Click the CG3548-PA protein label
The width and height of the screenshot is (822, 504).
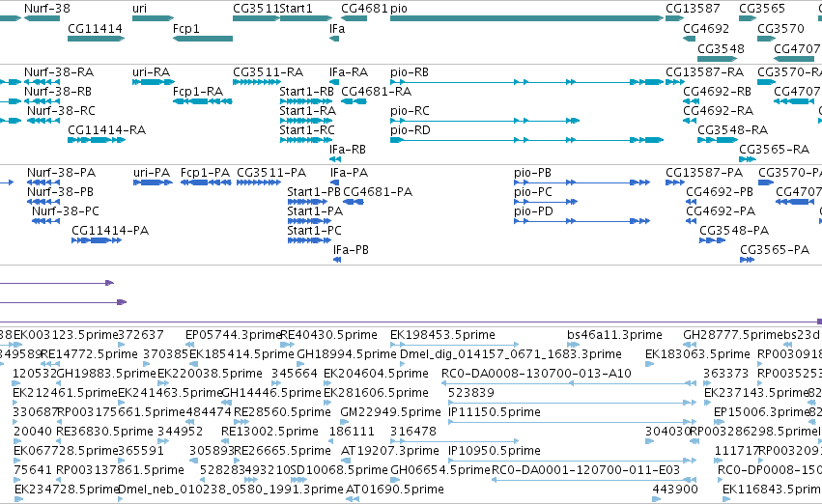[734, 231]
